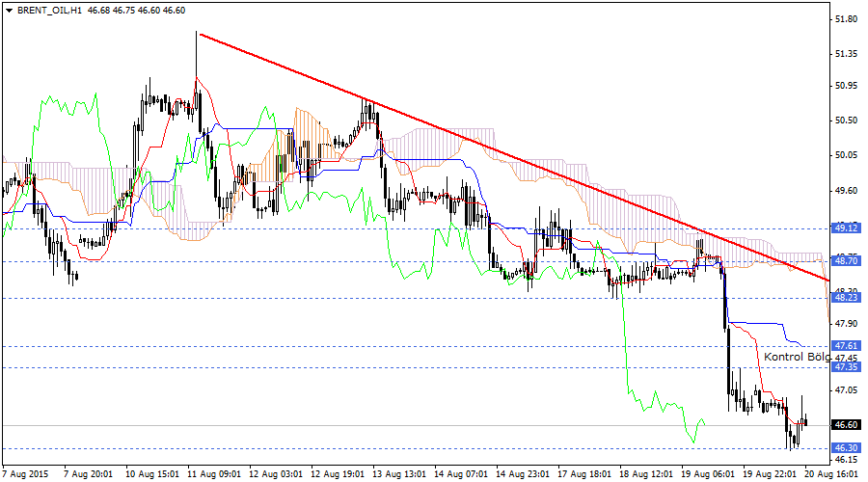Click the 48.23 price level label
This screenshot has width=868, height=482.
click(846, 298)
